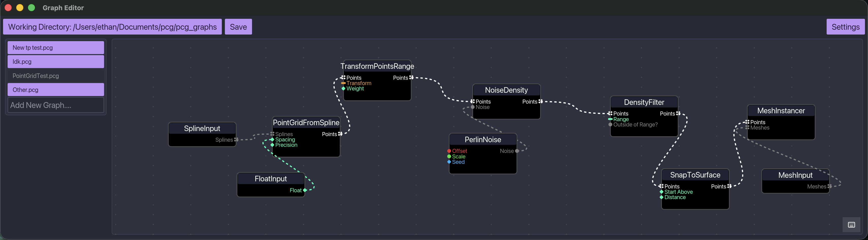This screenshot has width=868, height=240.
Task: Select the MeshInput node header
Action: [796, 175]
